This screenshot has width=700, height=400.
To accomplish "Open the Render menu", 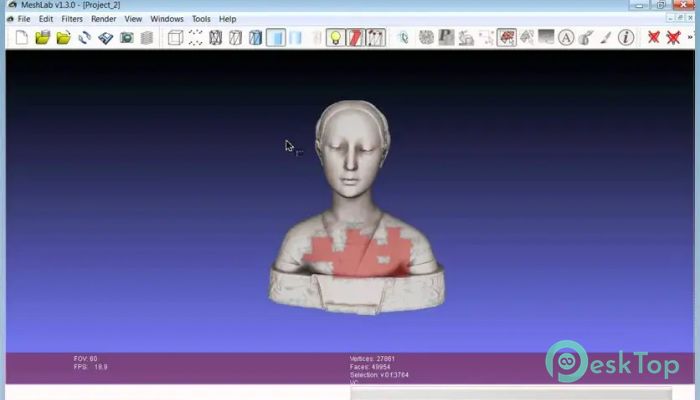I will click(x=104, y=19).
